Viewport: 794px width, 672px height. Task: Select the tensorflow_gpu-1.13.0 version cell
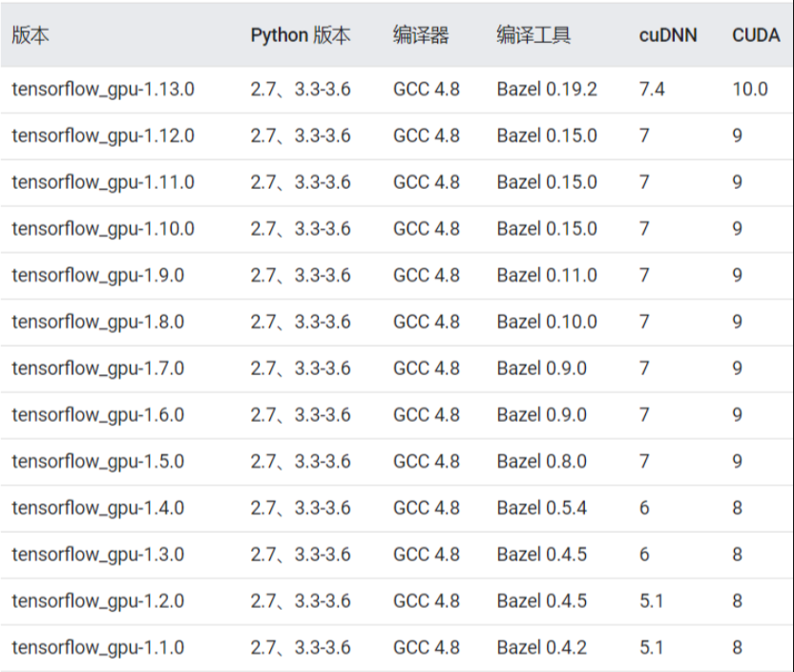coord(103,90)
